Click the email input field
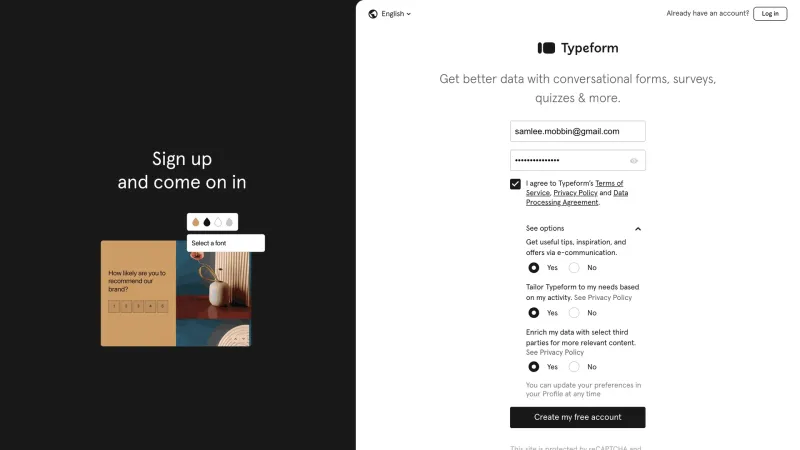 click(x=578, y=131)
